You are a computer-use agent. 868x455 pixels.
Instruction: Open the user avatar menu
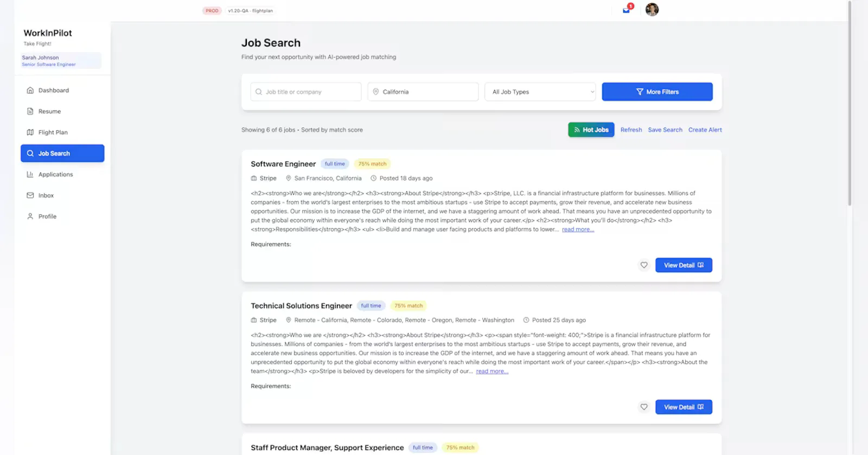point(652,10)
